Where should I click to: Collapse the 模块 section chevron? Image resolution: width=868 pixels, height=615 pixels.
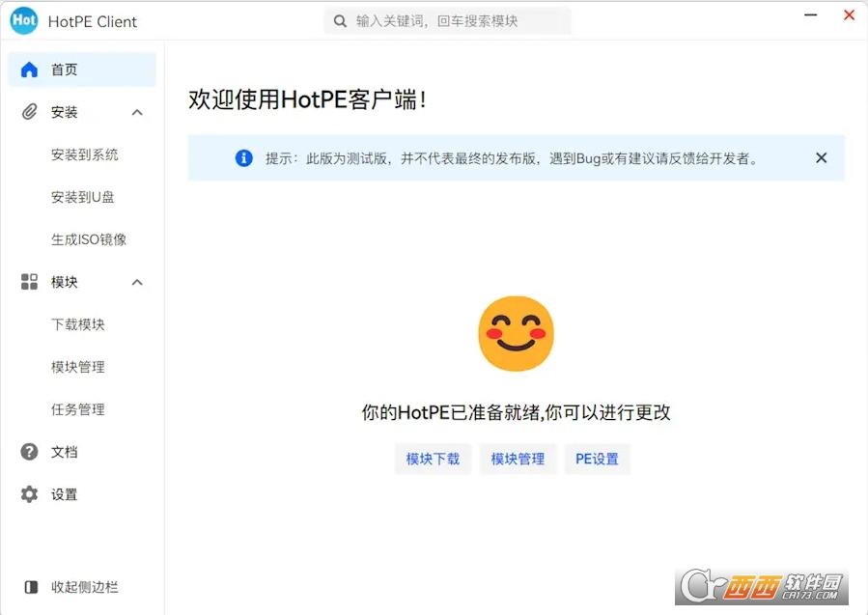pos(137,282)
